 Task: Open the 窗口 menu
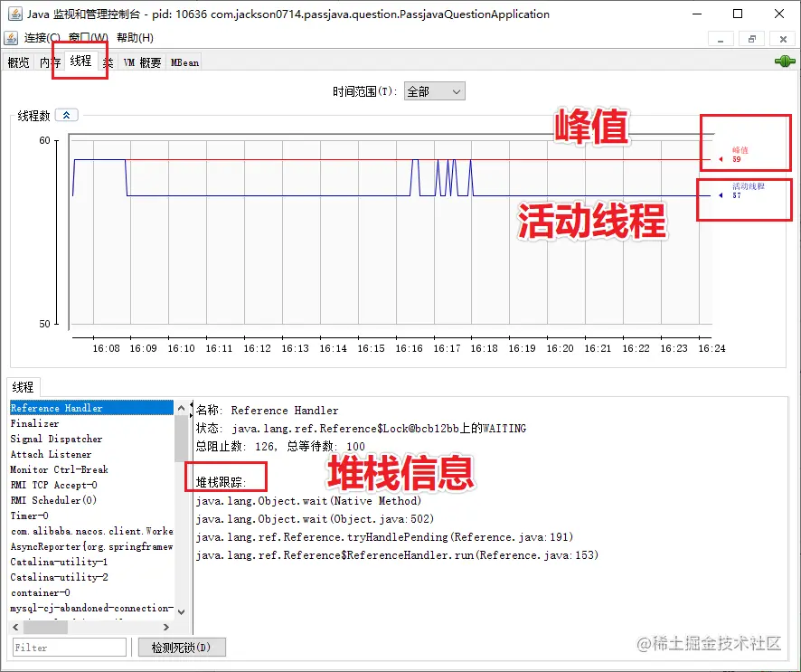click(x=89, y=38)
